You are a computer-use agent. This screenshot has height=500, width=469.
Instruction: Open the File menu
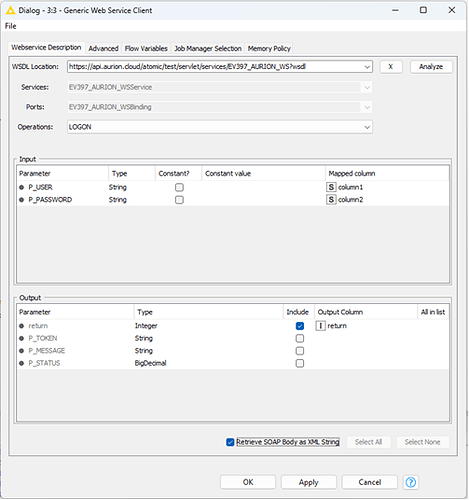11,26
